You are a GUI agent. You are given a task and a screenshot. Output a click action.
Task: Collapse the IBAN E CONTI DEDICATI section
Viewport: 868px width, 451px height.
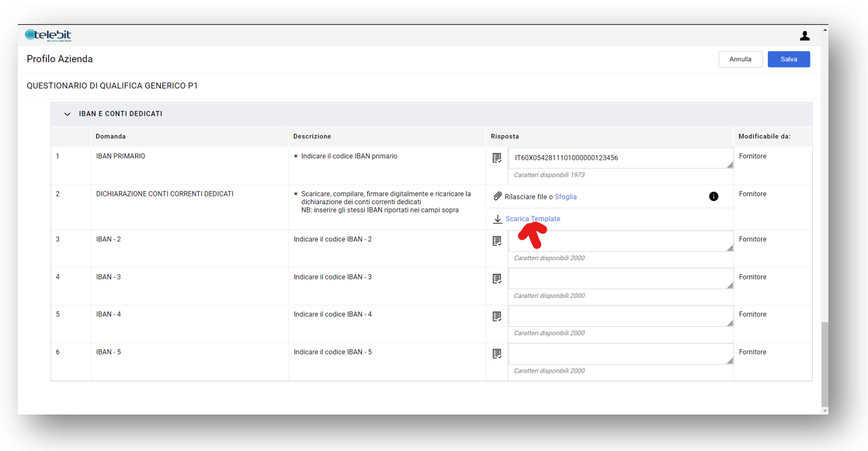tap(68, 114)
